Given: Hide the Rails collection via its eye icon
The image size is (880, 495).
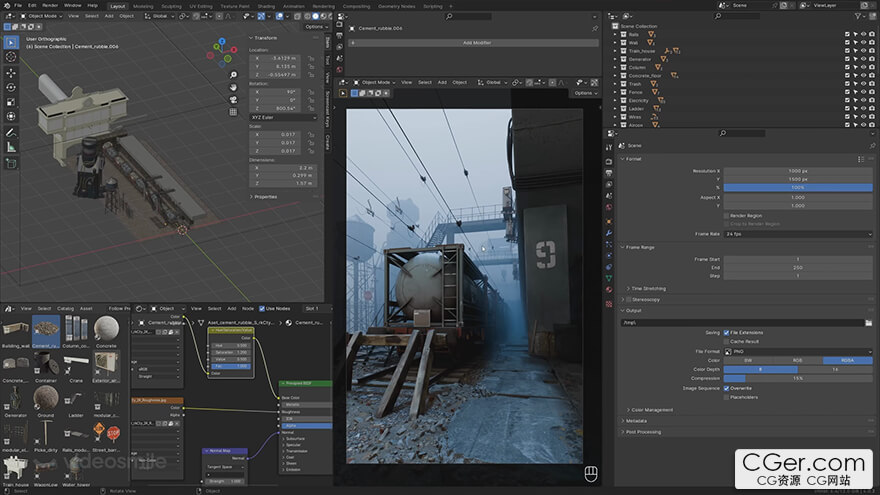Looking at the screenshot, I should (863, 34).
